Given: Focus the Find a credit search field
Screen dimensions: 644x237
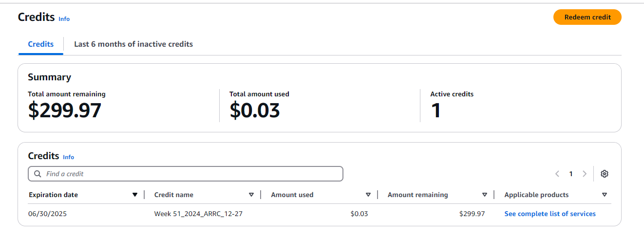Looking at the screenshot, I should click(x=186, y=174).
